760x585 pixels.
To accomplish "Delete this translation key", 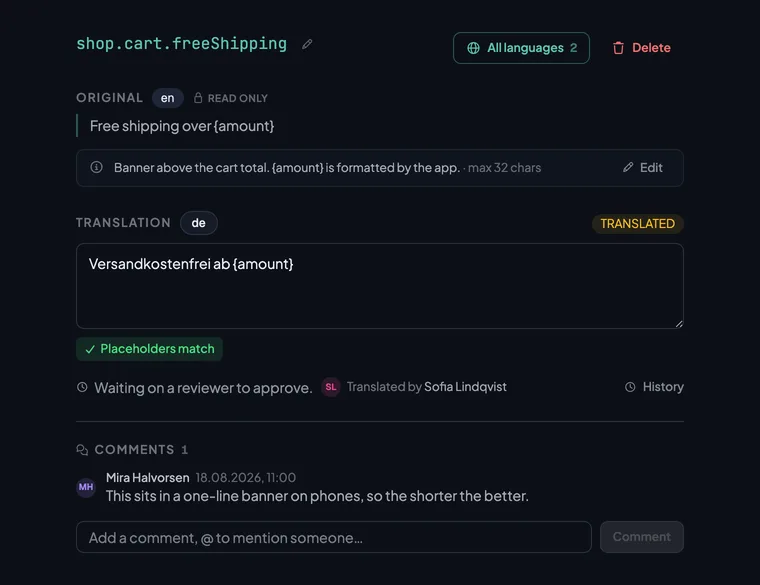I will (641, 48).
